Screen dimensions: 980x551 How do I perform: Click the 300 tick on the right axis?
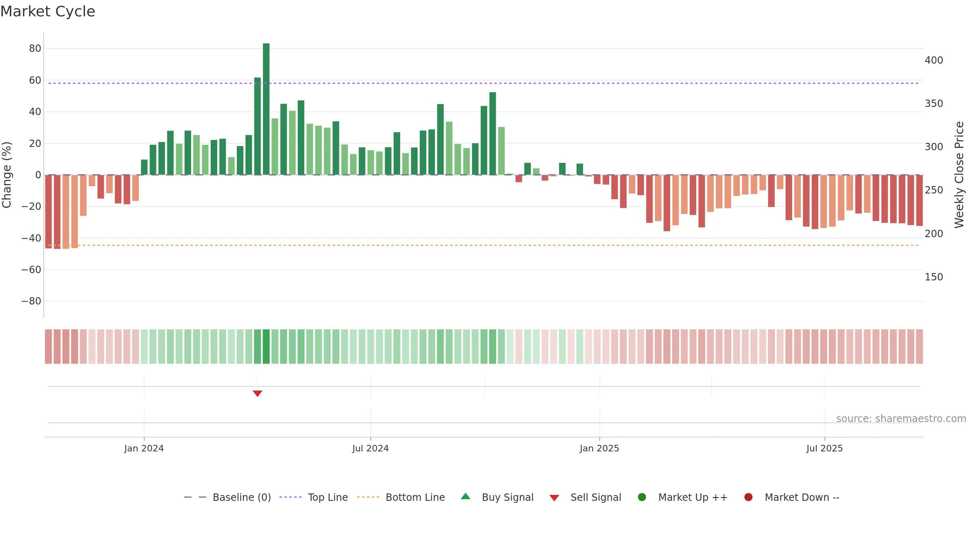click(934, 147)
